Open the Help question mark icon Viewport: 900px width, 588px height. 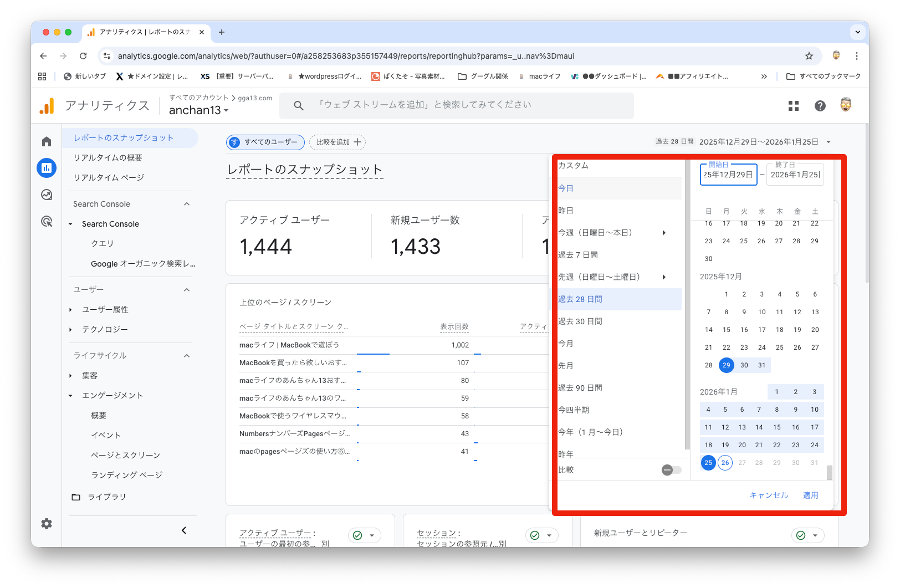[820, 106]
